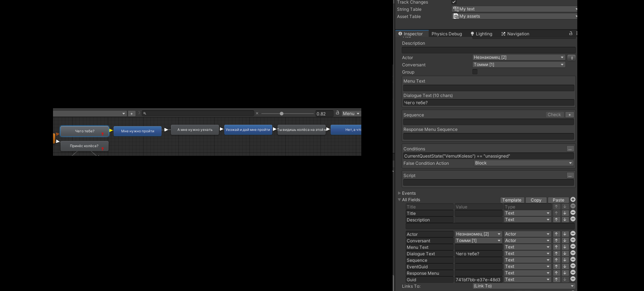Click the Sequence plus button
Image resolution: width=644 pixels, height=291 pixels.
(x=570, y=115)
